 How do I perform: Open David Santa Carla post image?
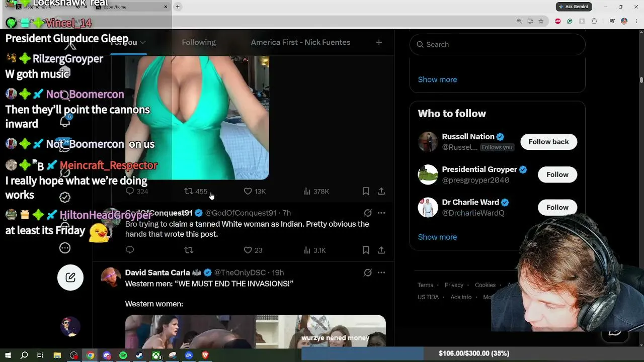(256, 331)
